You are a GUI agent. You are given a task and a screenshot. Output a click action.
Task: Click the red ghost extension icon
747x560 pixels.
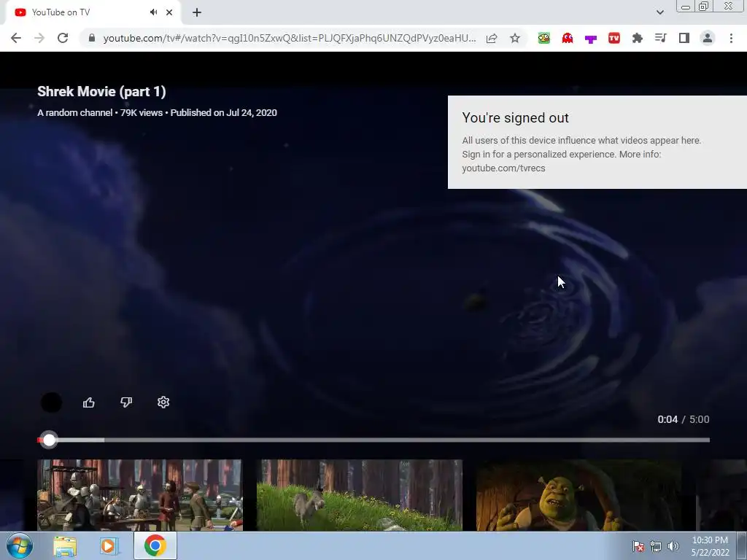pos(568,38)
